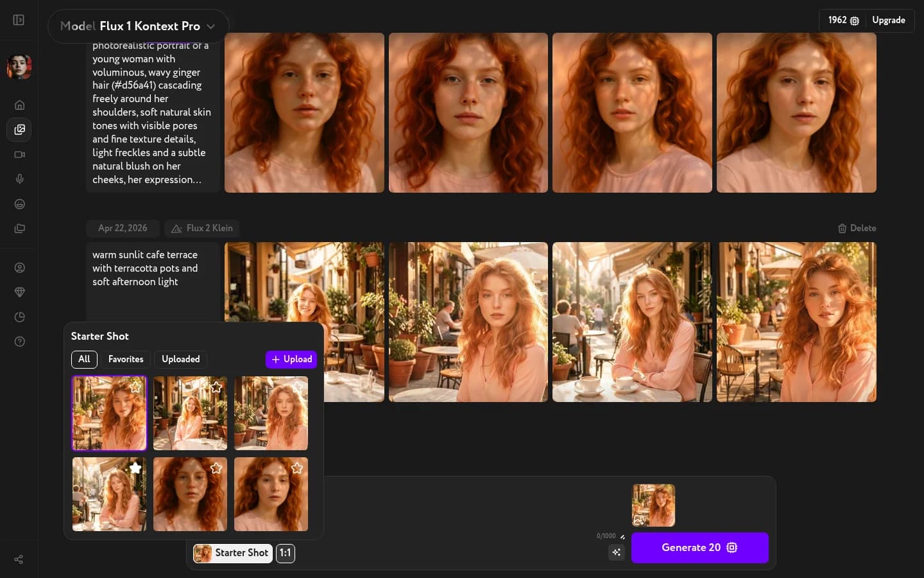Delete the Flux 2 Klein generation
This screenshot has height=578, width=924.
(x=857, y=228)
